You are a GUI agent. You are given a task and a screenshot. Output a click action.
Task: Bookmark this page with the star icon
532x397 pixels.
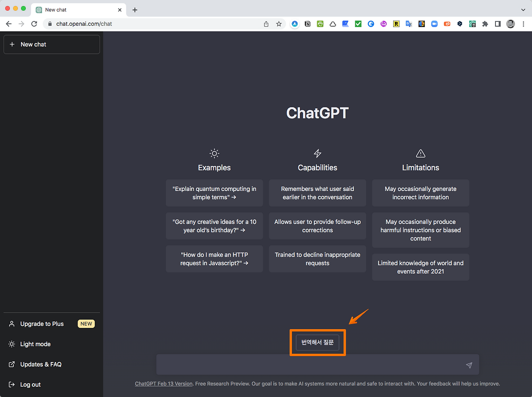coord(279,24)
